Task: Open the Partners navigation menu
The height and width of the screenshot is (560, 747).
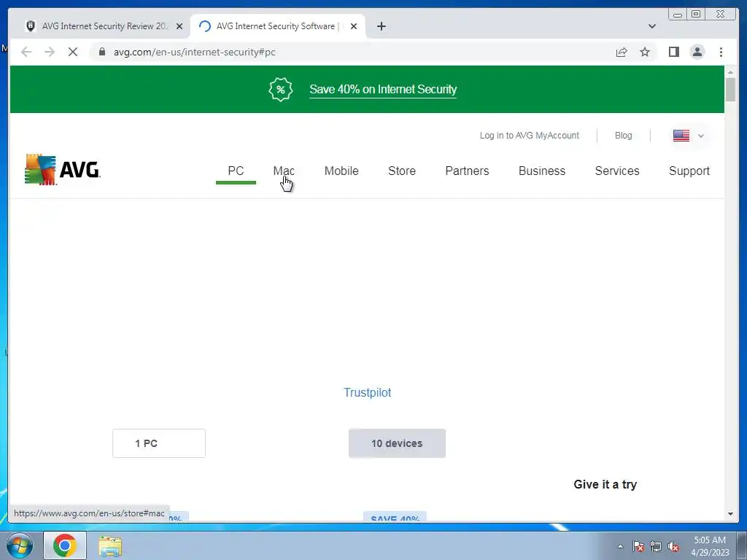Action: click(x=468, y=171)
